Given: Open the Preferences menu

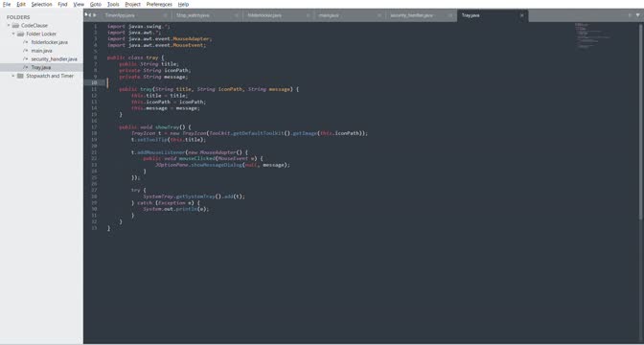Looking at the screenshot, I should coord(159,4).
